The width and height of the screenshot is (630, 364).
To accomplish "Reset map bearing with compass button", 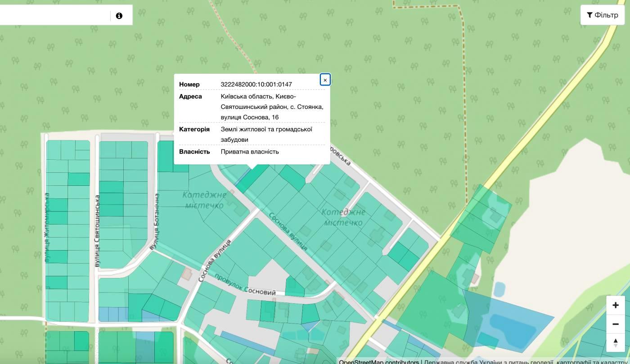I will coord(615,342).
